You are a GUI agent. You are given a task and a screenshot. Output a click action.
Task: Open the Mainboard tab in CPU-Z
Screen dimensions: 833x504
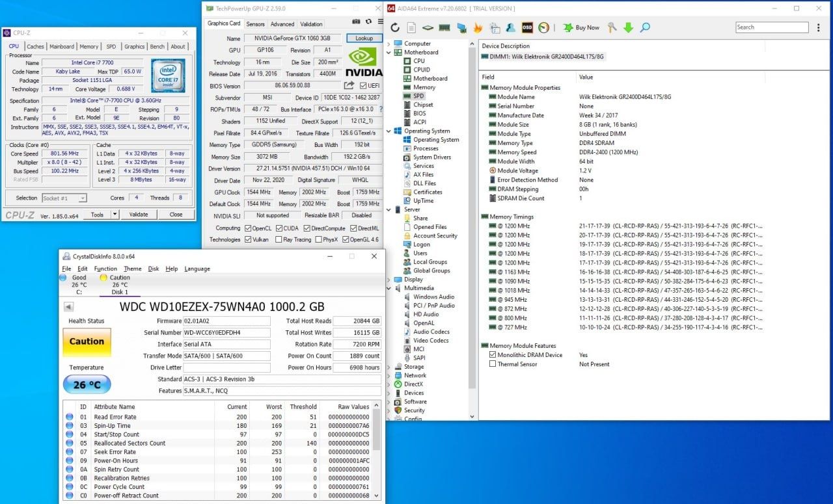pyautogui.click(x=62, y=46)
